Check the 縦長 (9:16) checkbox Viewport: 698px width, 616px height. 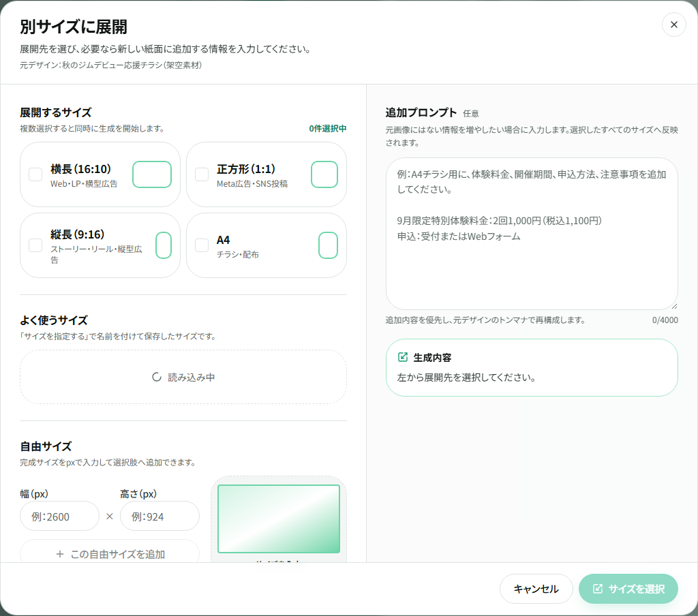coord(35,245)
